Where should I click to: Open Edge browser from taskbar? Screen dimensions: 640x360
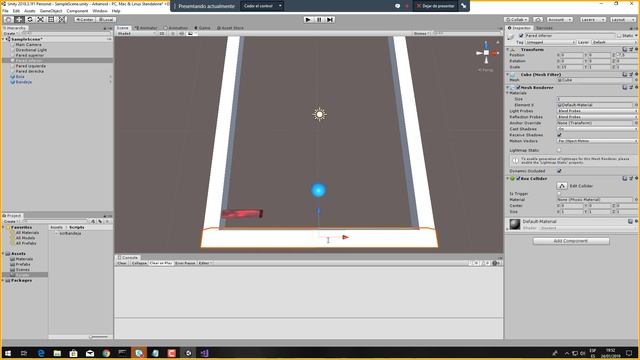tap(41, 353)
